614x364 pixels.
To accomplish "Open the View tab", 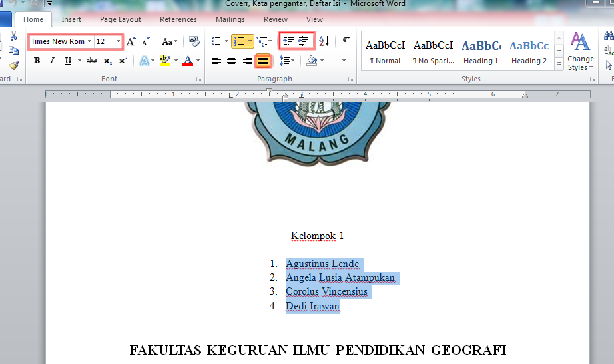I will [314, 19].
